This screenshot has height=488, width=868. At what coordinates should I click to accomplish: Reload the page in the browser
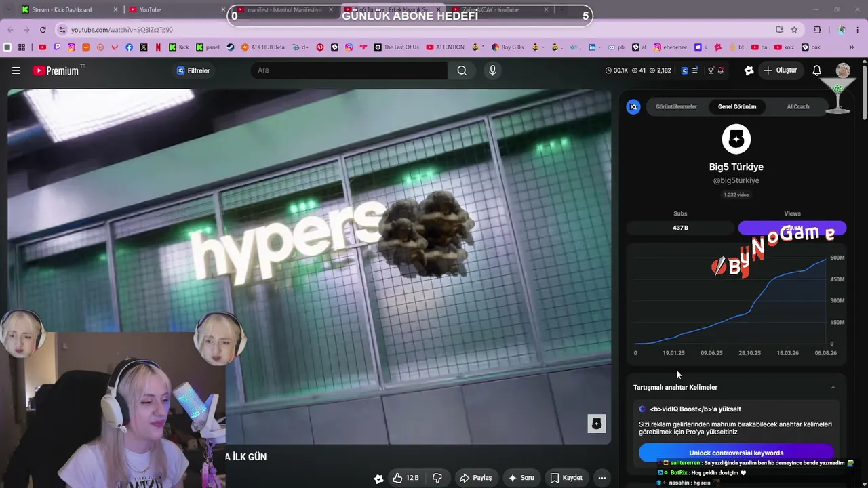click(43, 30)
